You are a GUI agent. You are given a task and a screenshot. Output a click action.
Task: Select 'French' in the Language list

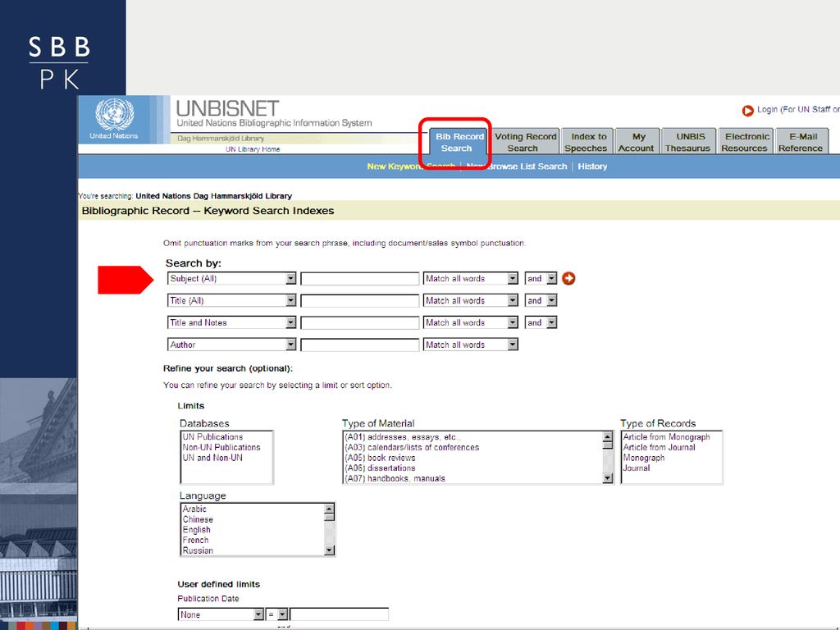pos(195,540)
